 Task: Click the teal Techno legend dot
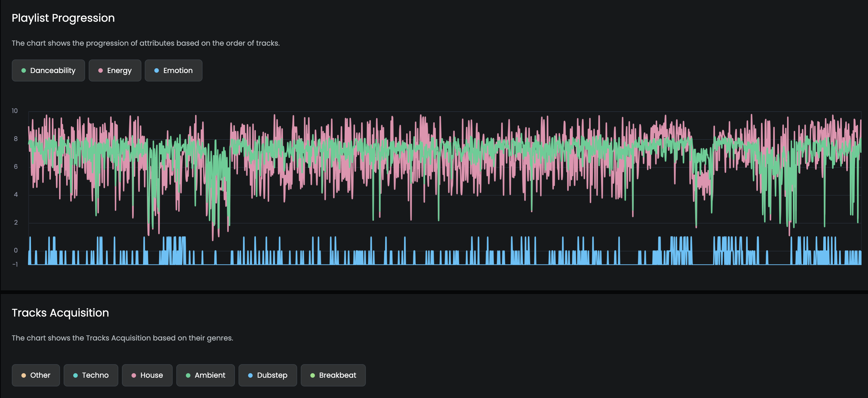click(x=75, y=375)
